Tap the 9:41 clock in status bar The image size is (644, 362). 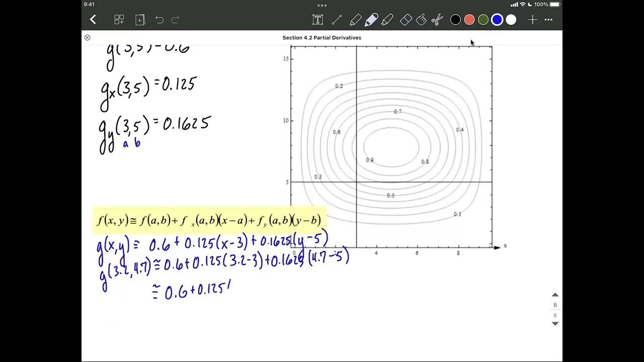(90, 5)
